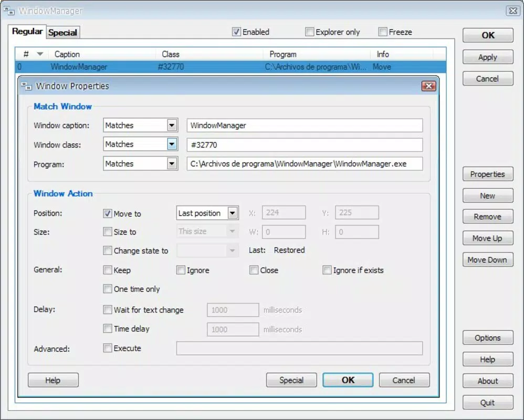Click the W width field
This screenshot has height=420, width=524.
pos(284,232)
